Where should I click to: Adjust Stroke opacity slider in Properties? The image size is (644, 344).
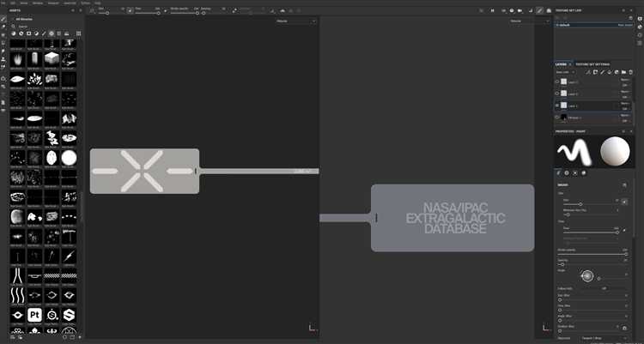(x=592, y=254)
